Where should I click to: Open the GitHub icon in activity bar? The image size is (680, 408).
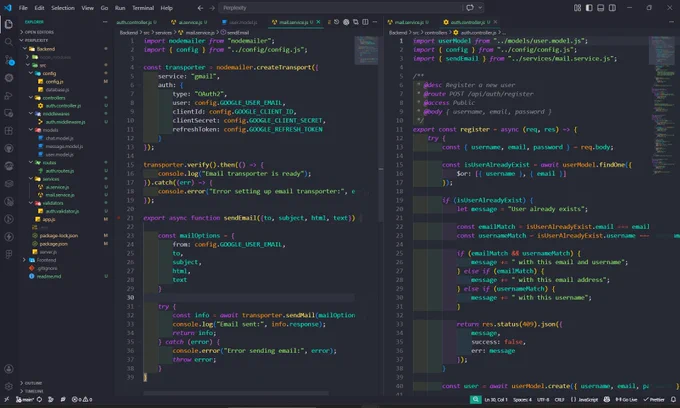click(9, 148)
